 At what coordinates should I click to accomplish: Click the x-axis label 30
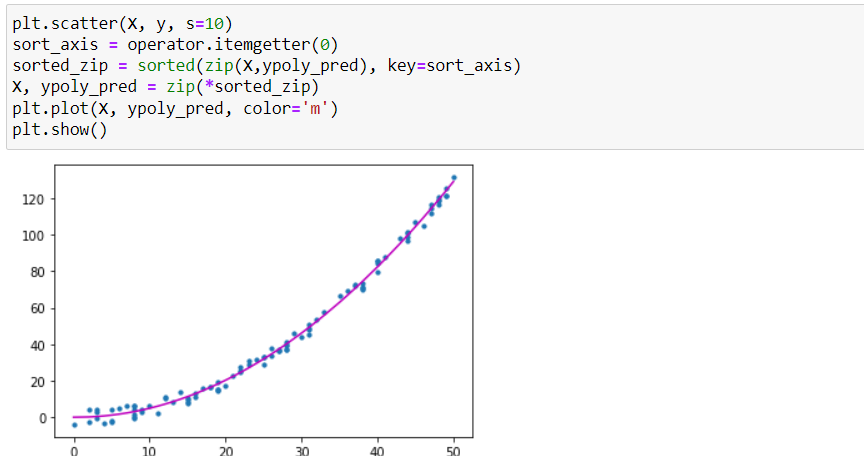click(301, 451)
